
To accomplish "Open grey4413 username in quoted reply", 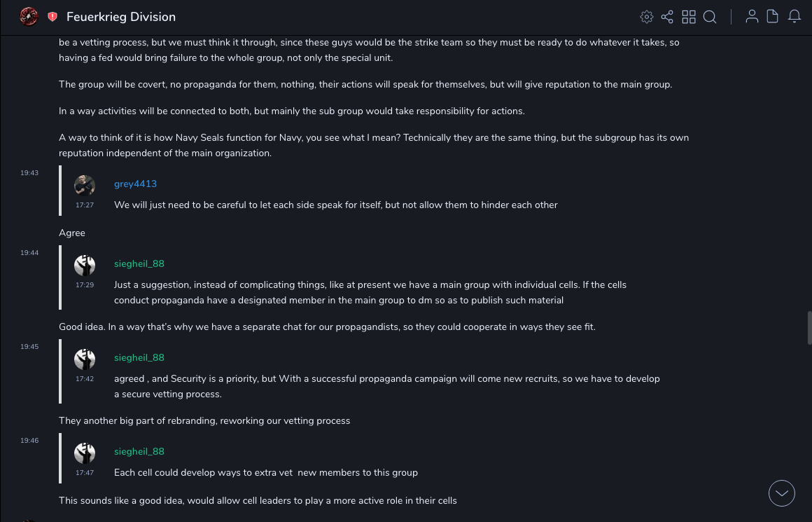I will (135, 184).
